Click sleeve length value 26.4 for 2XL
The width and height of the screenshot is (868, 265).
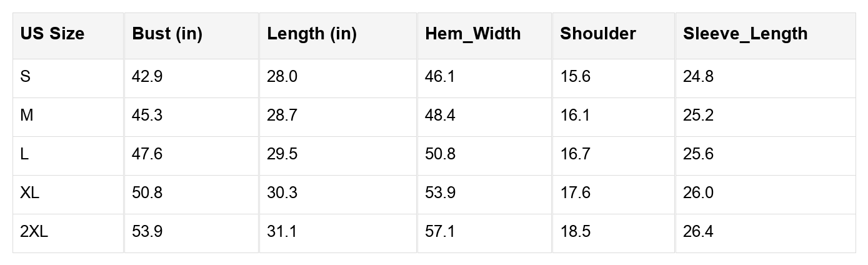[x=698, y=232]
